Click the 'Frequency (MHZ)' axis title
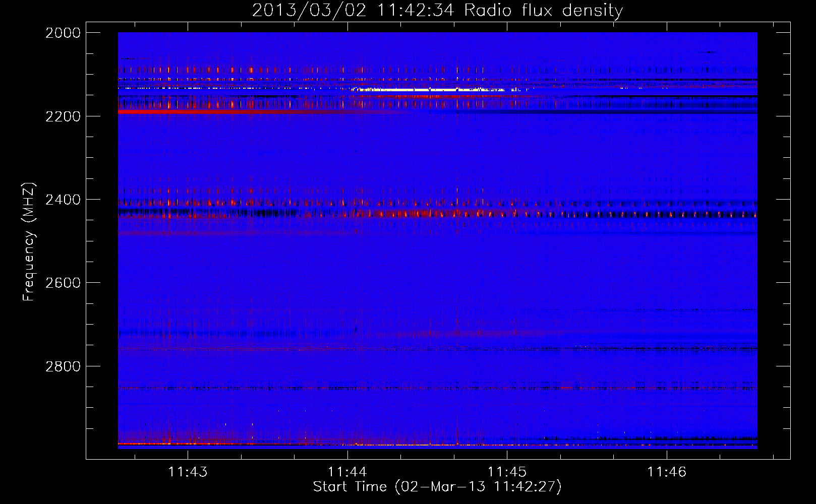This screenshot has height=504, width=816. (x=29, y=242)
